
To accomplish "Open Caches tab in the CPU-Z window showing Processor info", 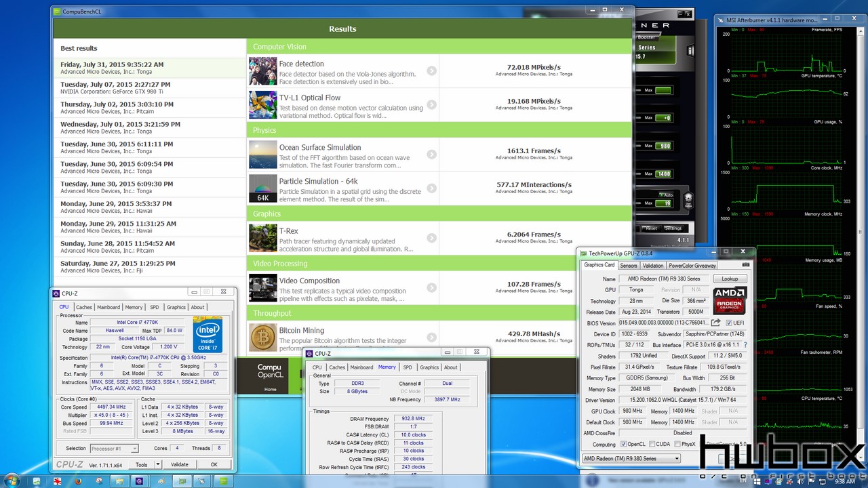I will click(84, 307).
